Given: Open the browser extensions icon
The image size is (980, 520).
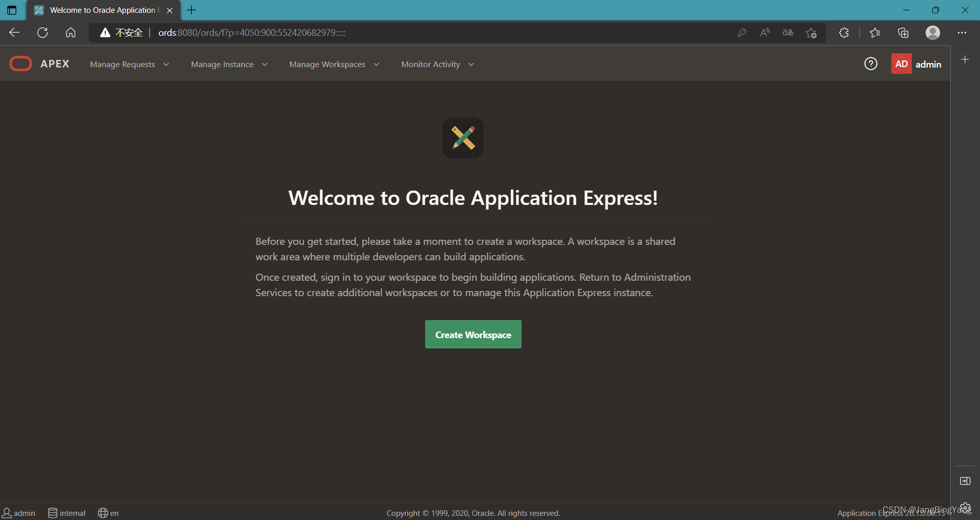Looking at the screenshot, I should pos(844,33).
